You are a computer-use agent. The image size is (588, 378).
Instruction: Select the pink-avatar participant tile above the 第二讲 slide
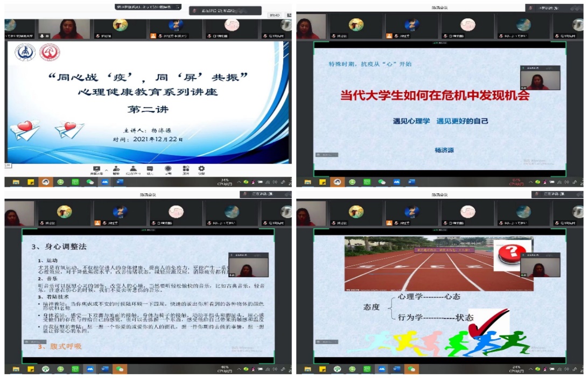232,29
